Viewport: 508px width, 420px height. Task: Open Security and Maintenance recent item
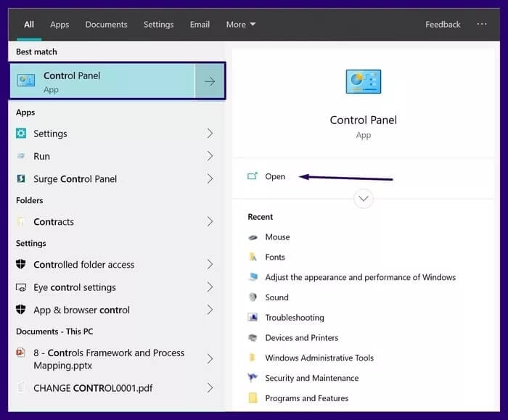tap(311, 378)
